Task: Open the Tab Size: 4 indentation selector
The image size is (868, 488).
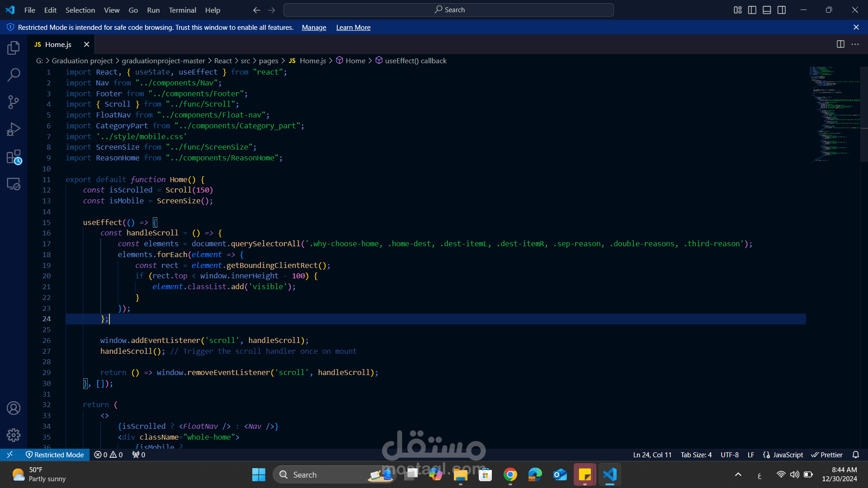Action: pyautogui.click(x=696, y=455)
